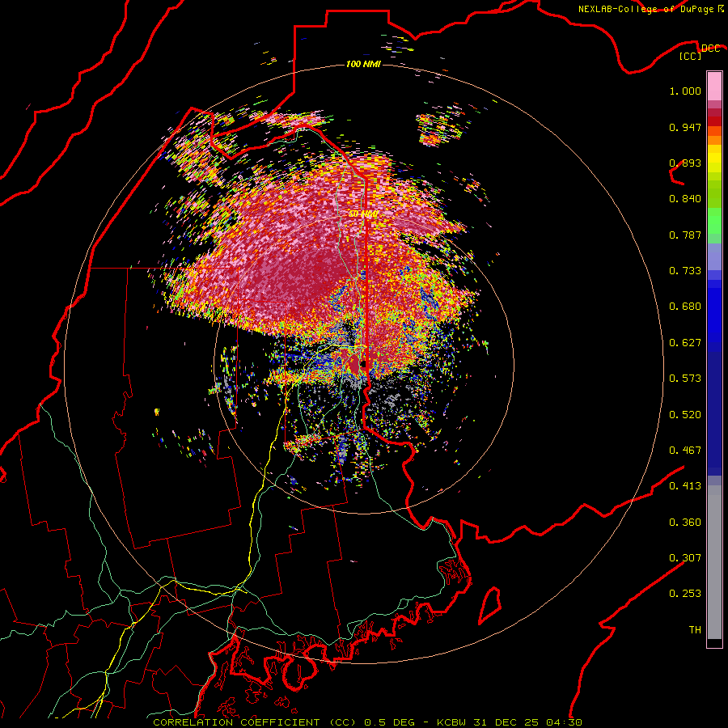The width and height of the screenshot is (728, 728).
Task: Click the 0.253 legend value
Action: (685, 594)
